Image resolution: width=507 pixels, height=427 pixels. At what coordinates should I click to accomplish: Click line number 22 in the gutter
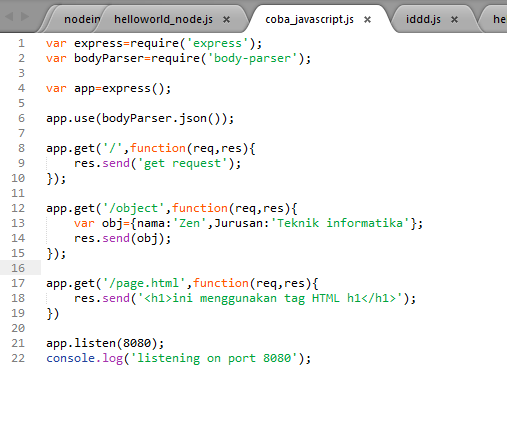click(x=18, y=358)
